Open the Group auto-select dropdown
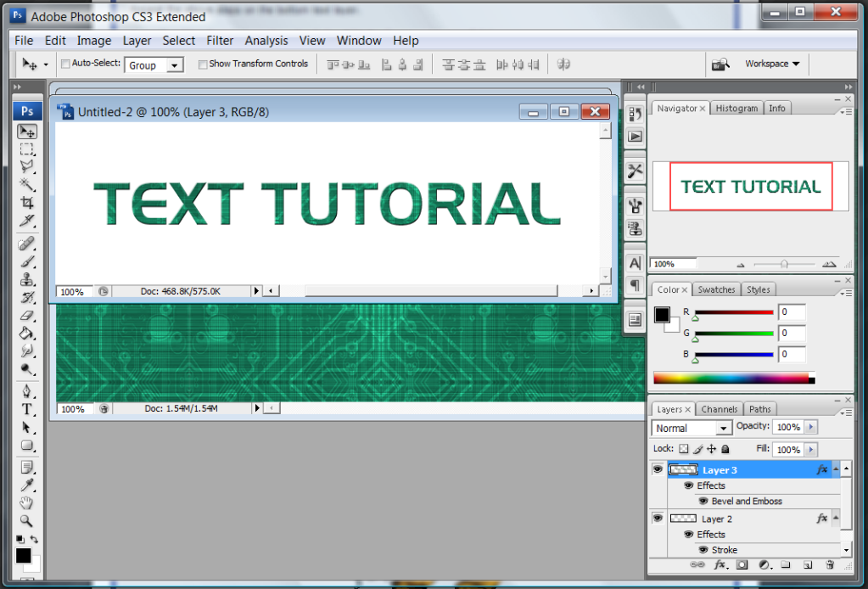This screenshot has width=868, height=589. tap(154, 65)
